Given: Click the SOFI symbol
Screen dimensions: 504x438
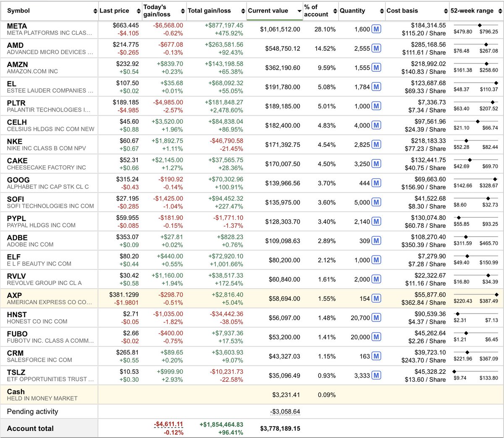Looking at the screenshot, I should click(16, 199).
